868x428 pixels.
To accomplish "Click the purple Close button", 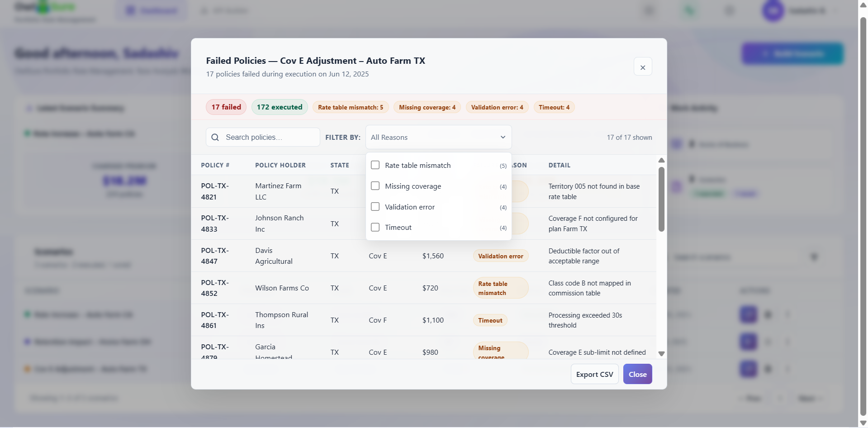I will pos(637,374).
